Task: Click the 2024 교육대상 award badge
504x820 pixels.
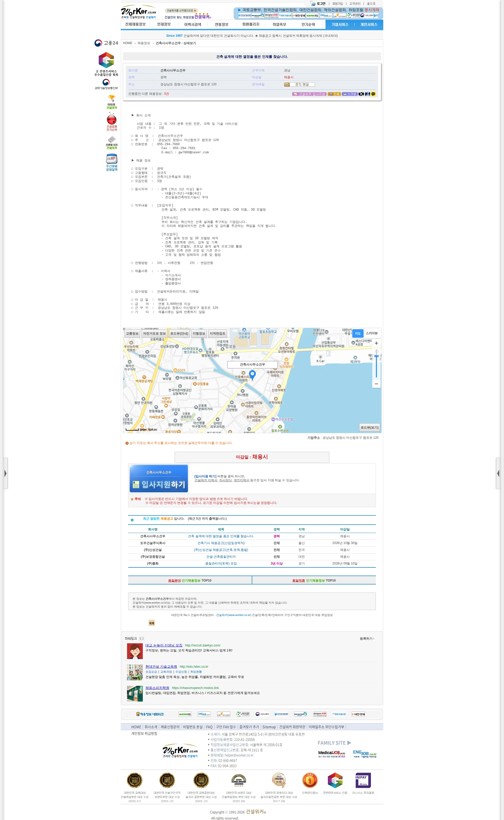Action: [x=135, y=780]
